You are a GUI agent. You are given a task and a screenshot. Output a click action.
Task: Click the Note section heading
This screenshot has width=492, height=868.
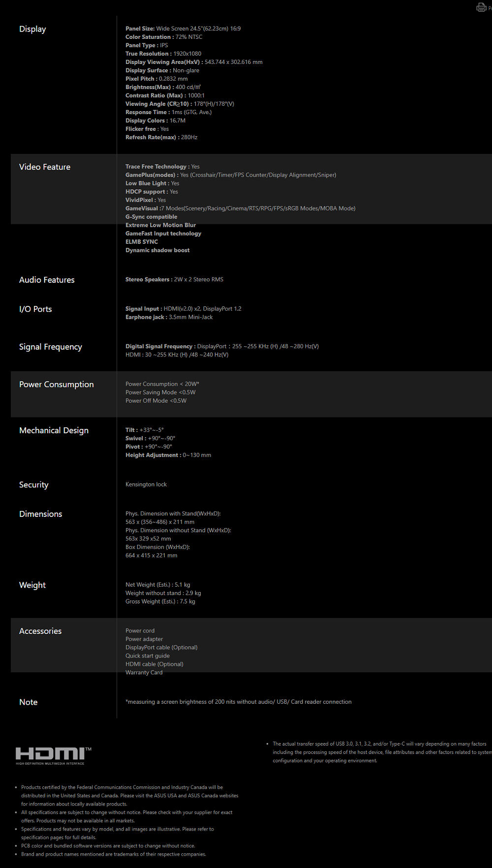[29, 702]
